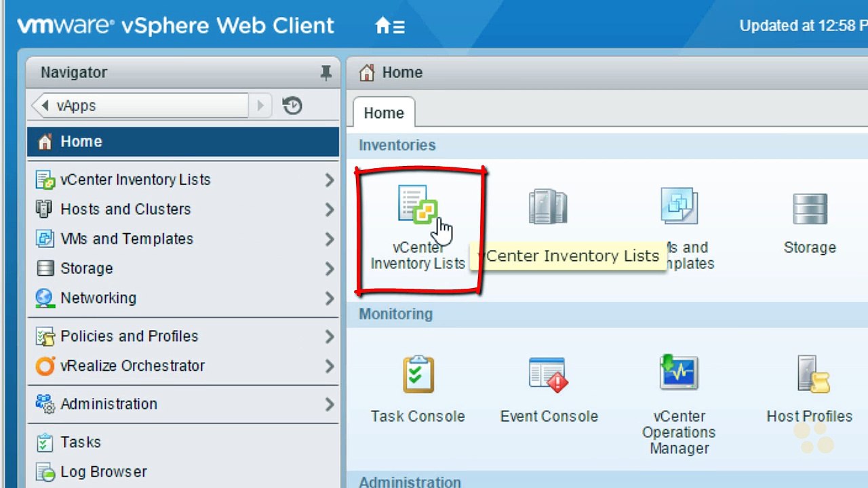Select Policies and Profiles label
The width and height of the screenshot is (868, 488).
(x=130, y=336)
